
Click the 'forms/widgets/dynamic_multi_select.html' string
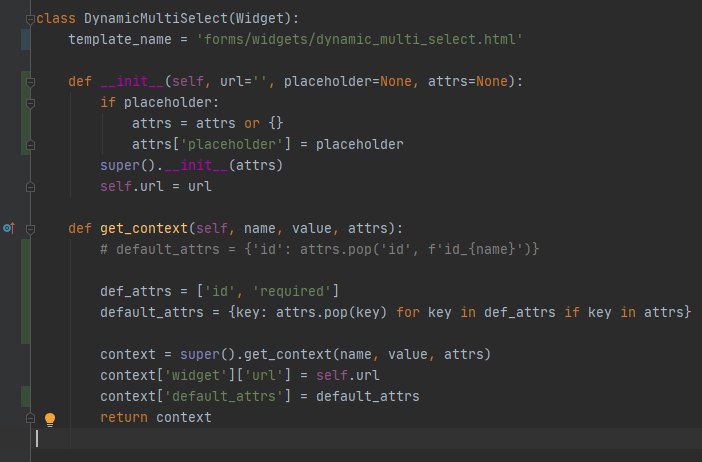[x=360, y=39]
